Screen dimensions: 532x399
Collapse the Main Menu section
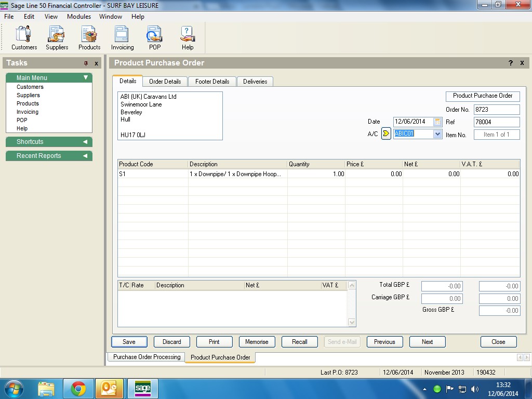tap(86, 77)
